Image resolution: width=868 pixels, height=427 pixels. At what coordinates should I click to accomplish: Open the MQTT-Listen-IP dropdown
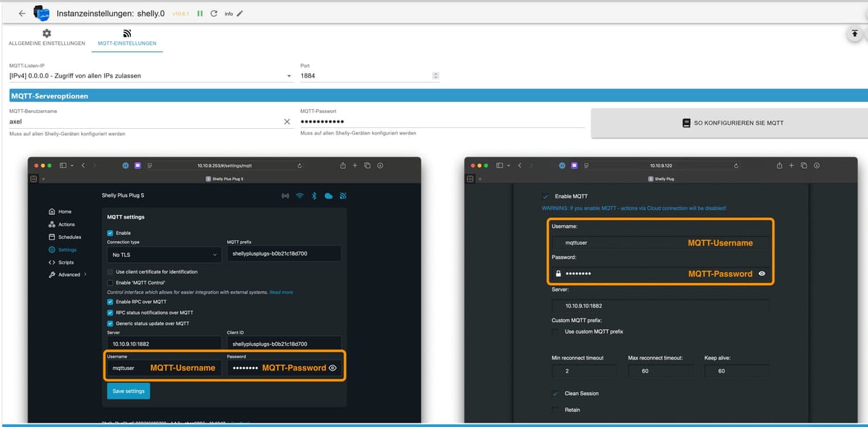150,75
